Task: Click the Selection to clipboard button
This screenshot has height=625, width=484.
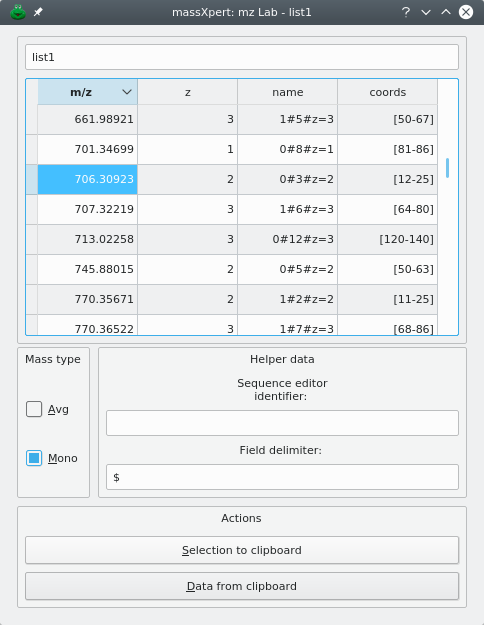Action: tap(242, 550)
